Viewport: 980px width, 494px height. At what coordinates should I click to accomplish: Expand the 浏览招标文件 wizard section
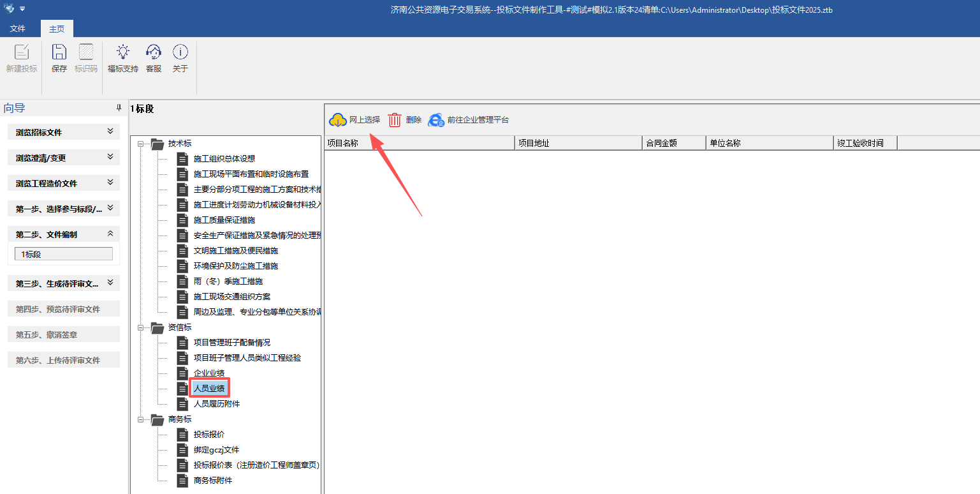click(110, 132)
